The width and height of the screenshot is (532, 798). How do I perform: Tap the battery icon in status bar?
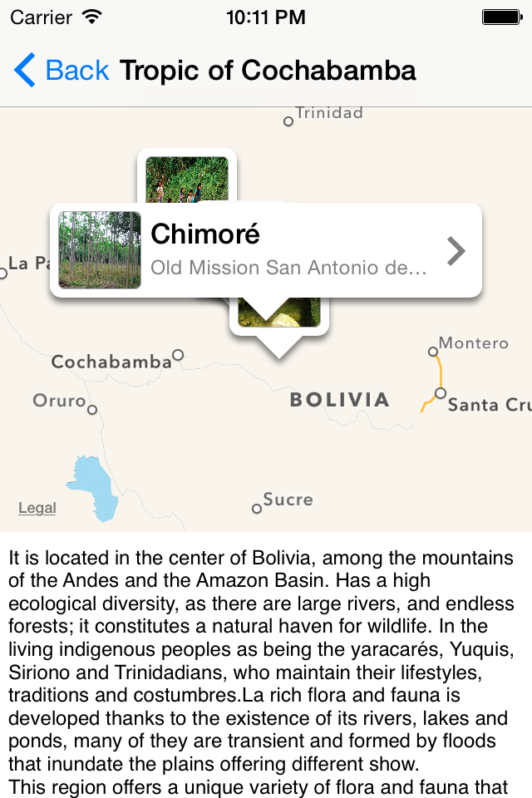(502, 17)
